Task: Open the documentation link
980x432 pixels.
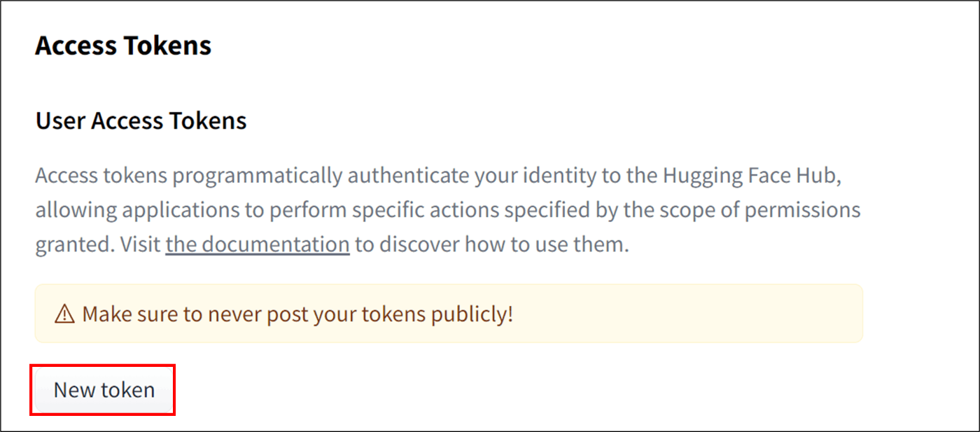Action: pos(258,245)
